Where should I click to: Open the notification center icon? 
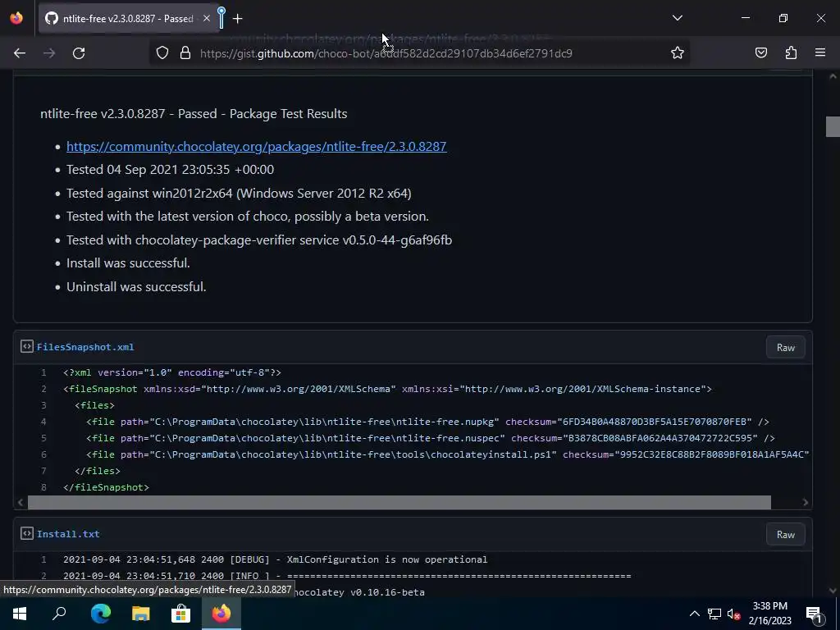click(813, 614)
